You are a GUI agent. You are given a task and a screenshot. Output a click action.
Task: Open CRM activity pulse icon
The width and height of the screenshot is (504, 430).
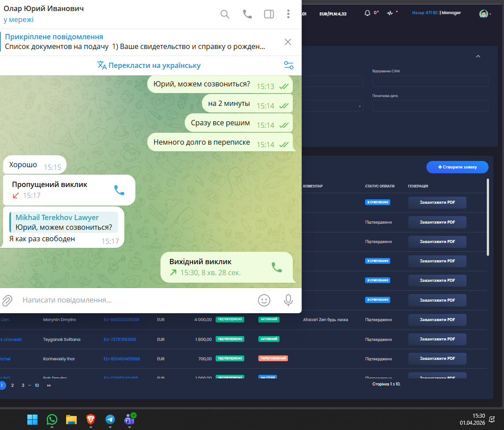tap(390, 13)
